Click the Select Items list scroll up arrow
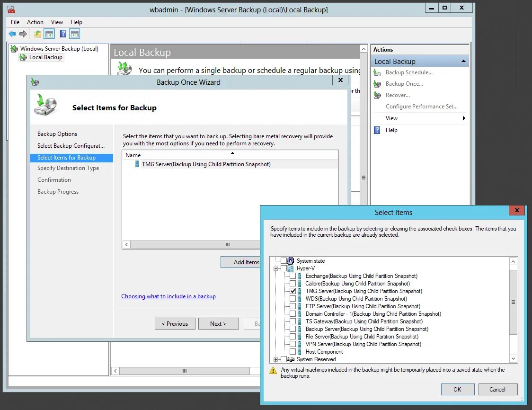532x410 pixels. pyautogui.click(x=513, y=261)
